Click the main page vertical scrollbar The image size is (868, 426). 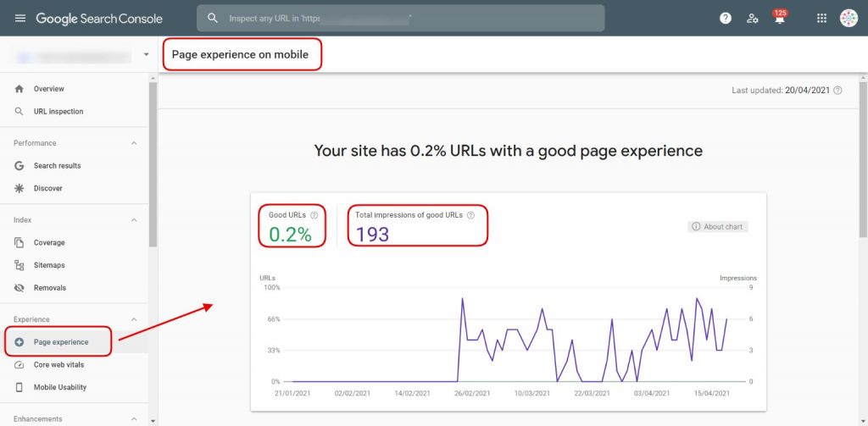tap(863, 160)
